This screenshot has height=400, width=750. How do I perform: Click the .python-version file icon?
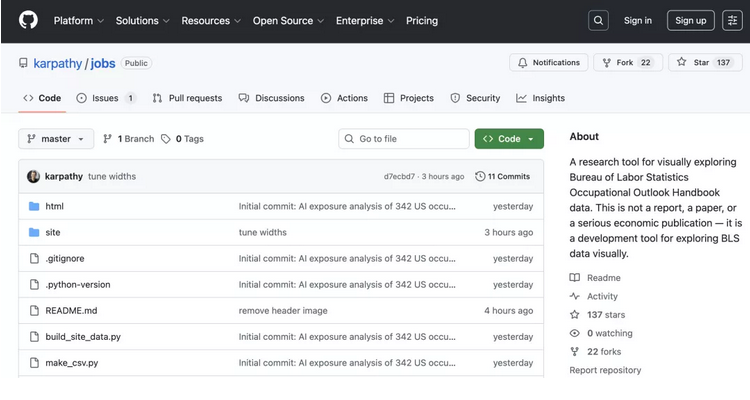click(x=34, y=284)
